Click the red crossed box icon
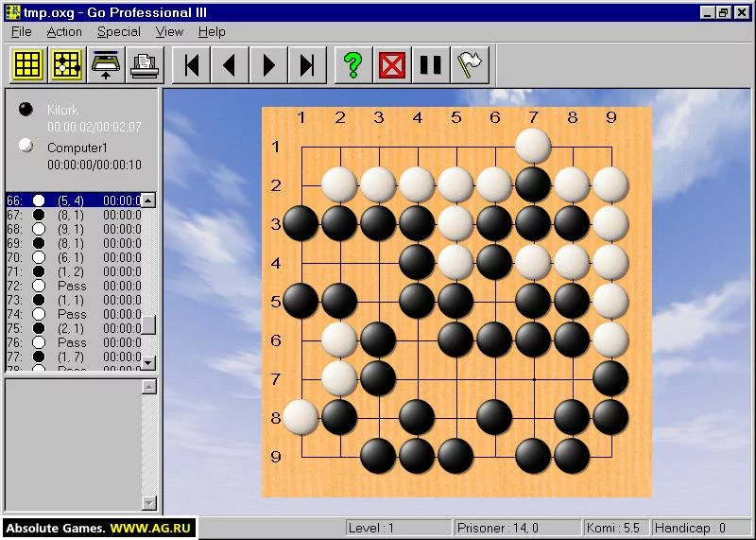Viewport: 756px width, 540px height. coord(392,64)
